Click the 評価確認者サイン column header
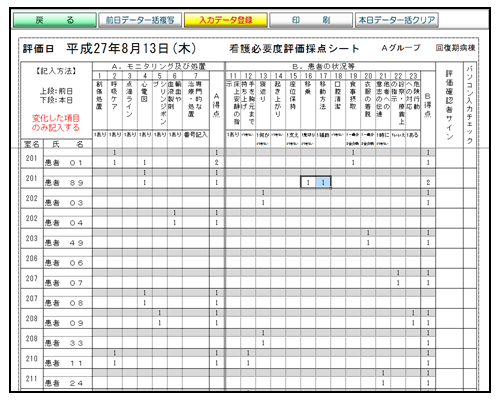Image resolution: width=500 pixels, height=400 pixels. pyautogui.click(x=449, y=105)
